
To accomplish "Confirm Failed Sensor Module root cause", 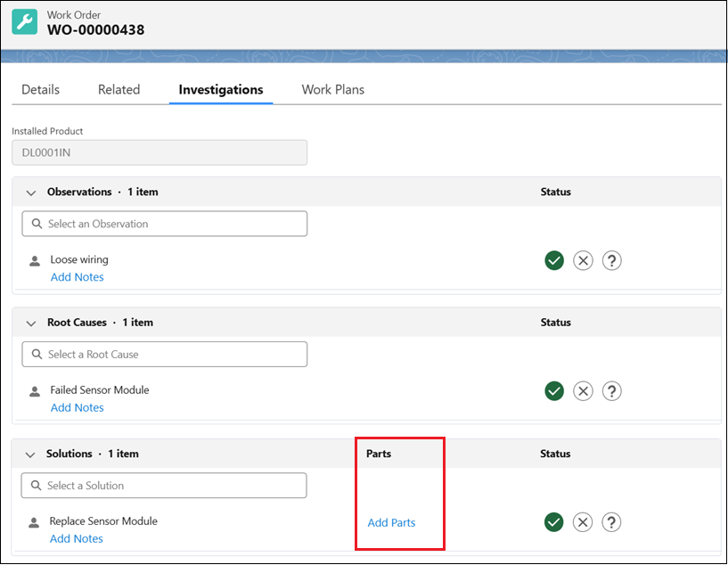I will coord(554,391).
